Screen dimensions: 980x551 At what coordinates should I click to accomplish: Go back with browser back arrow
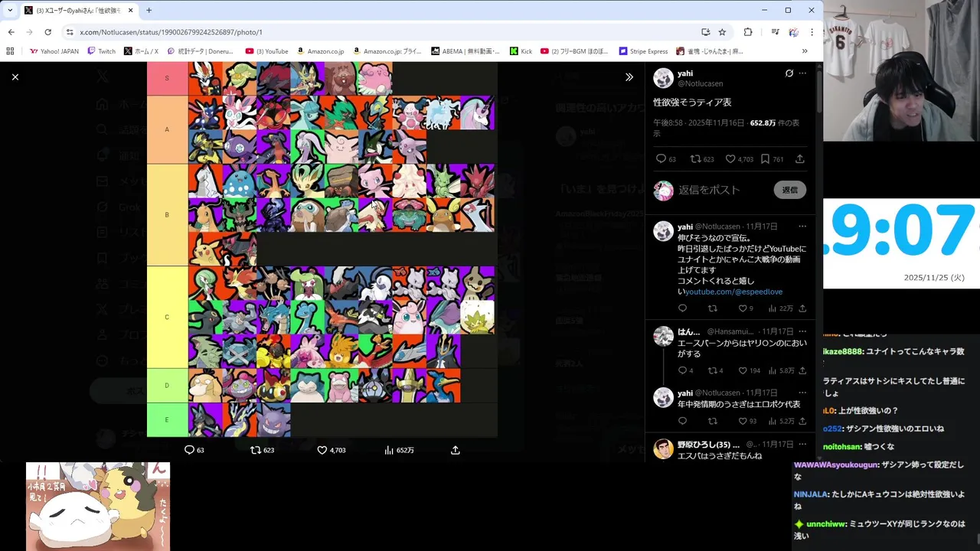[x=11, y=32]
